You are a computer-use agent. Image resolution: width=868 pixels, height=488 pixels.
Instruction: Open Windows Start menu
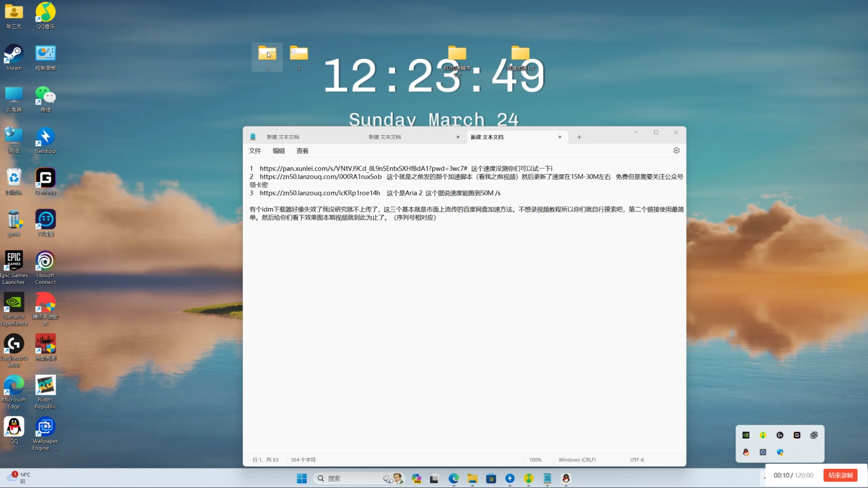(x=302, y=478)
